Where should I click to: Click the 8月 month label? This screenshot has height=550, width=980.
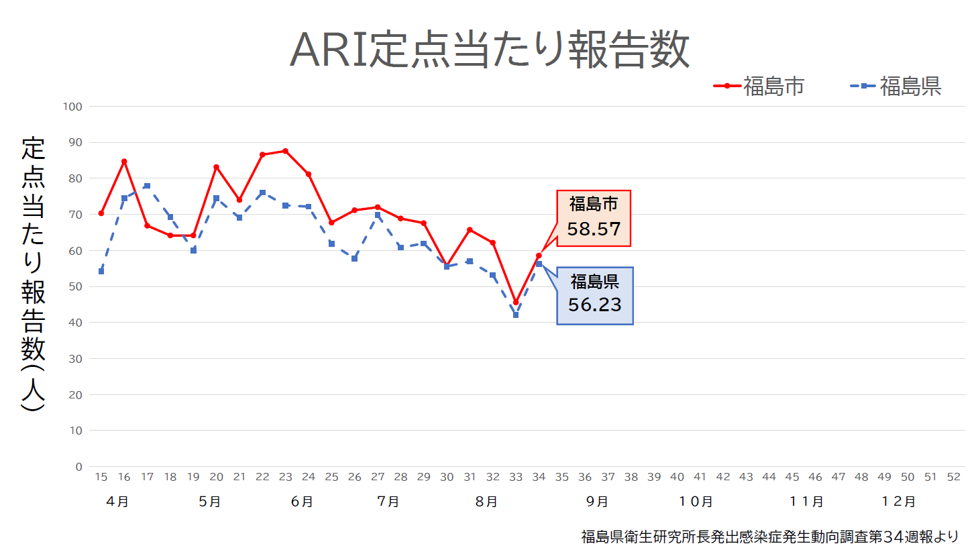[x=487, y=502]
